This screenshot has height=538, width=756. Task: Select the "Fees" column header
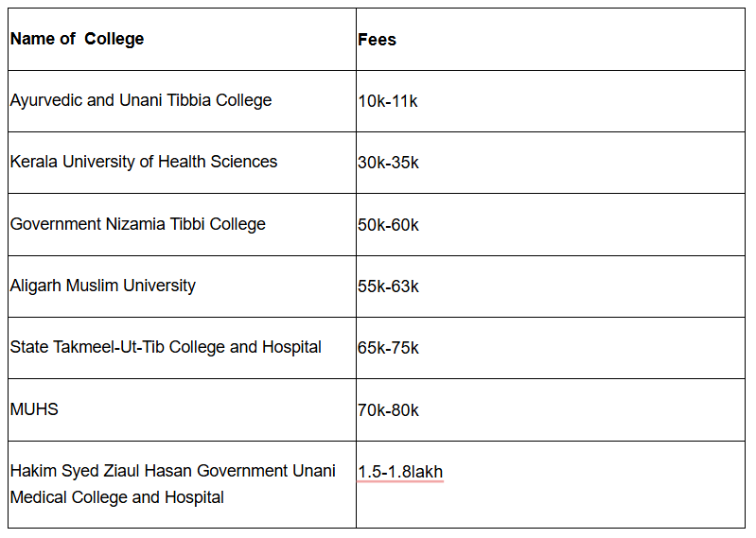pos(377,40)
